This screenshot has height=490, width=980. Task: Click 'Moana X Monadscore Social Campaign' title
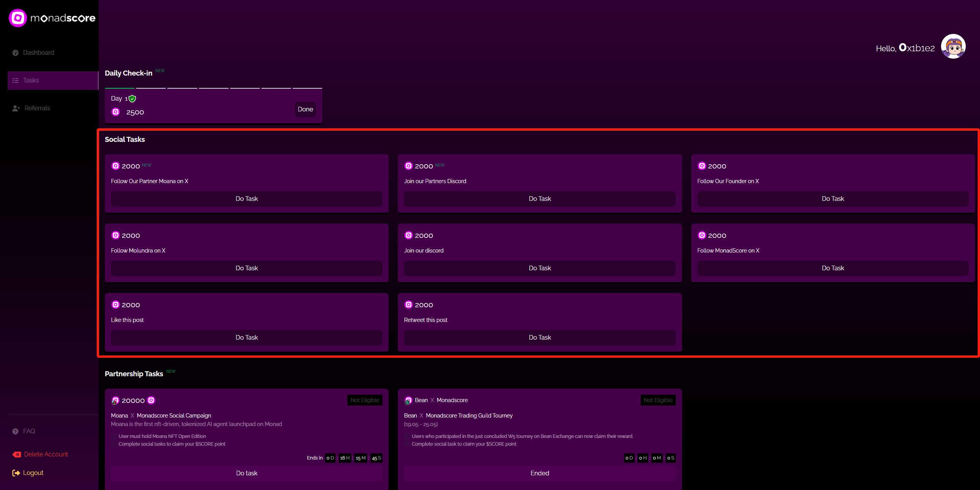161,416
